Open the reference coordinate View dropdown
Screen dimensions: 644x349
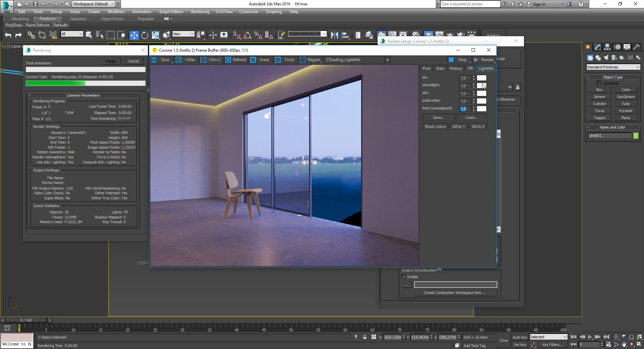[183, 34]
